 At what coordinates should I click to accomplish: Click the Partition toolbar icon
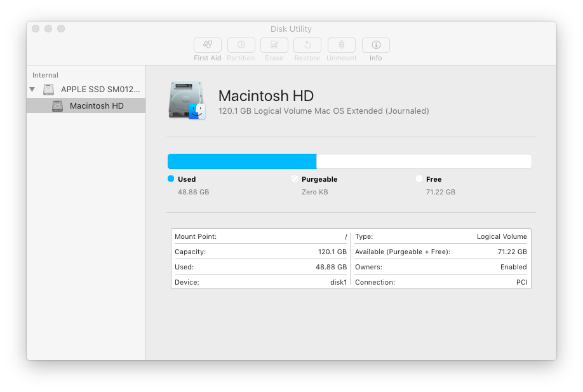tap(241, 45)
